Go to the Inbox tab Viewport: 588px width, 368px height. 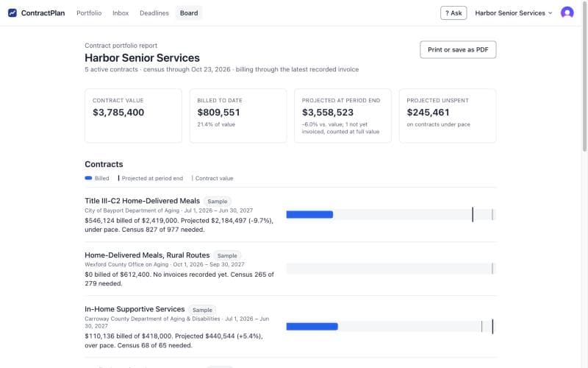(121, 13)
